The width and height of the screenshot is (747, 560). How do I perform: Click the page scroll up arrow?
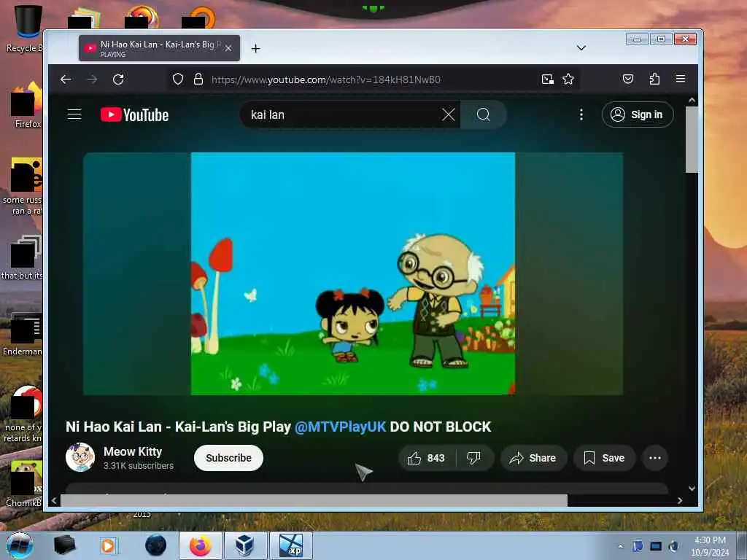[692, 101]
